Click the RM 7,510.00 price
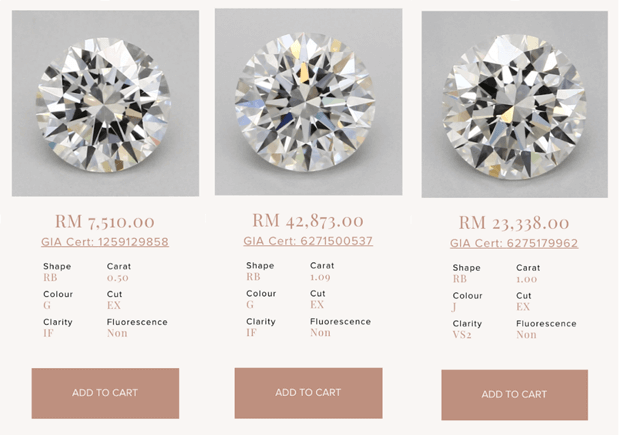 [x=105, y=222]
